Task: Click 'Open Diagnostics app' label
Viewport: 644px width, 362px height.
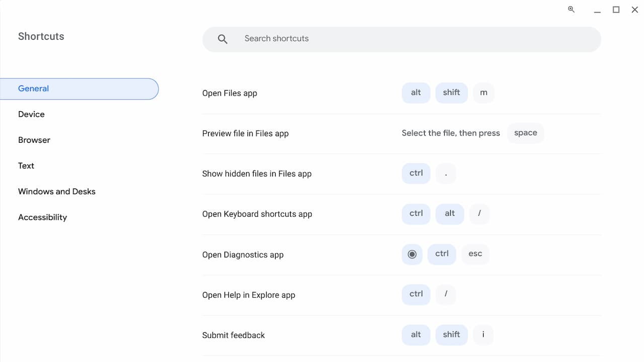Action: (243, 254)
